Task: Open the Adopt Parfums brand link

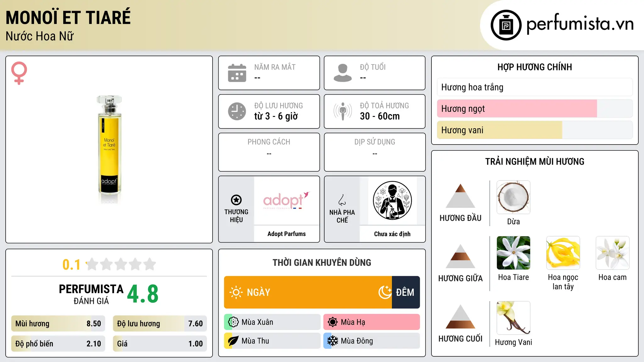Action: (x=286, y=234)
